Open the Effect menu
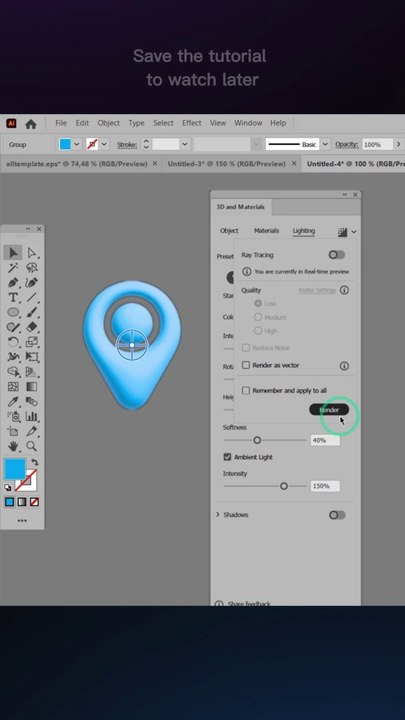Image resolution: width=405 pixels, height=720 pixels. tap(191, 123)
